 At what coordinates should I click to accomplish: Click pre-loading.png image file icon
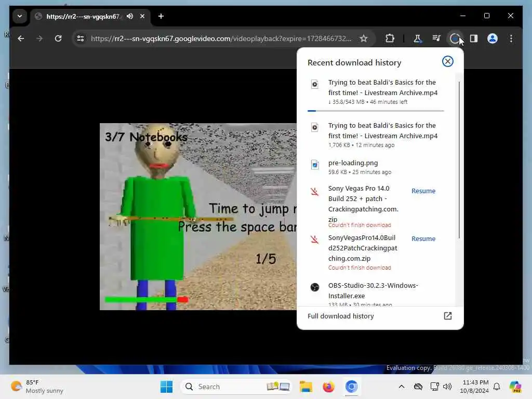(314, 165)
